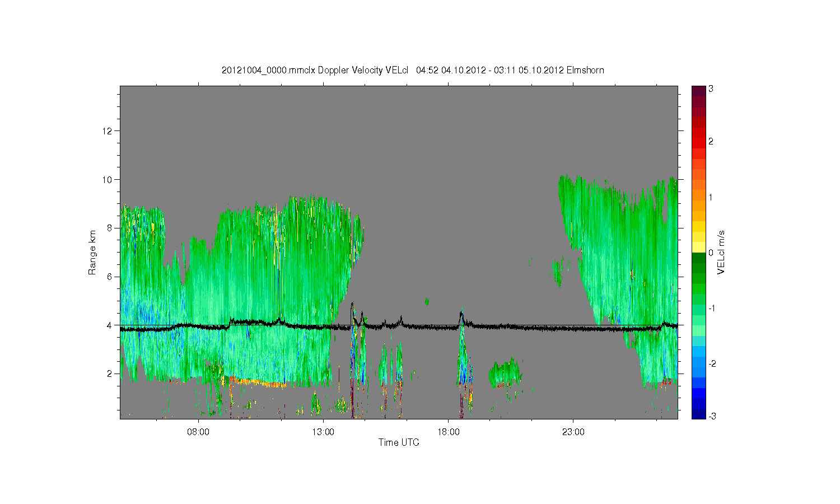The width and height of the screenshot is (840, 504).
Task: Click the range tick label 10
Action: point(108,180)
